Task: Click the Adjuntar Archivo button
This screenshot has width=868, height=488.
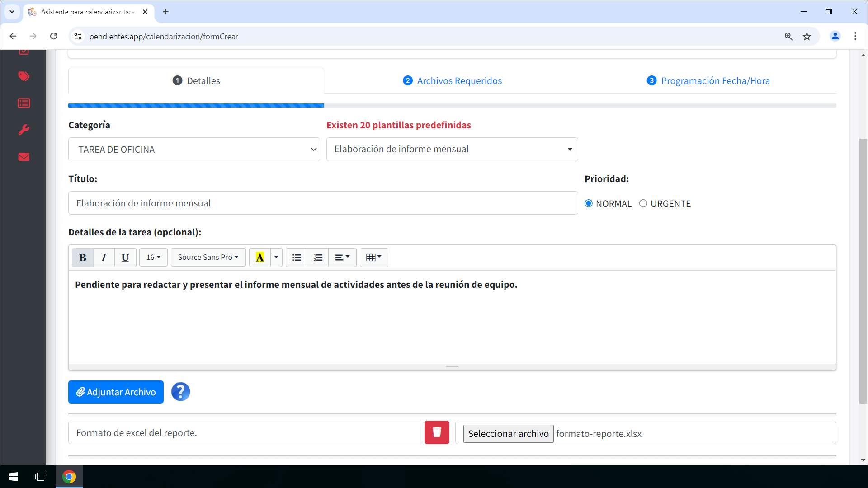Action: (x=116, y=392)
